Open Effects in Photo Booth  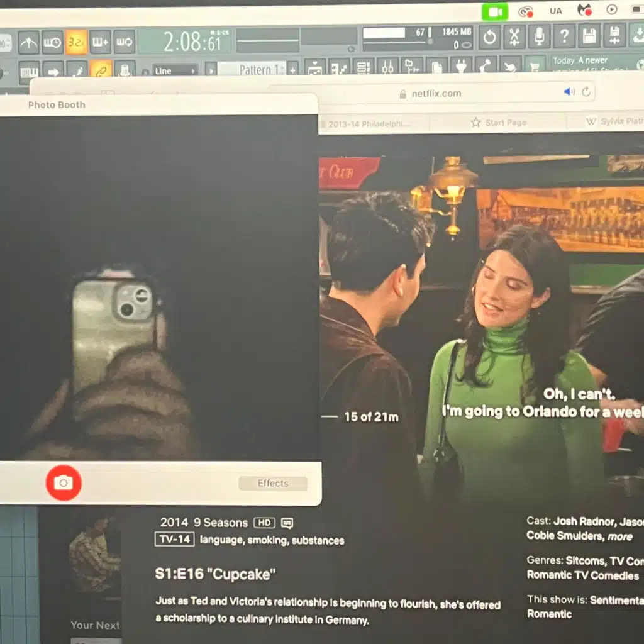pos(273,483)
